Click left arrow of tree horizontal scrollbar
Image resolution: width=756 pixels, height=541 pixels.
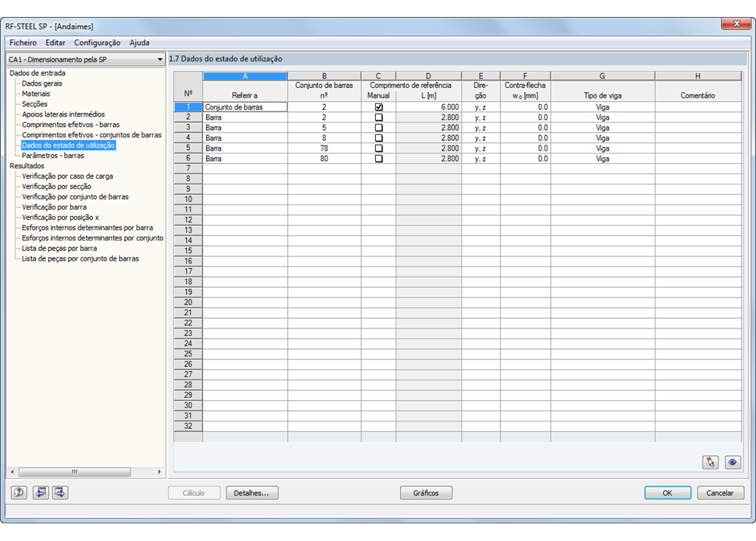click(x=12, y=472)
